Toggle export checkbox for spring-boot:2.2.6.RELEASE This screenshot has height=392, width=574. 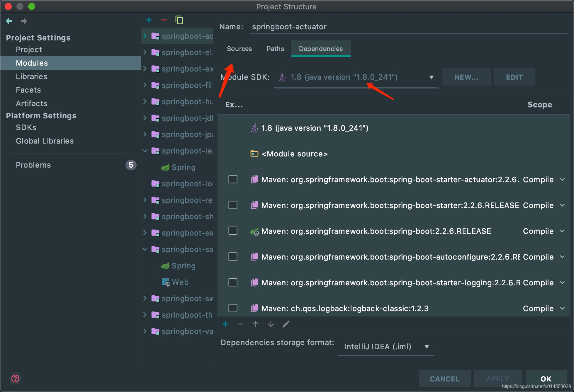(233, 231)
